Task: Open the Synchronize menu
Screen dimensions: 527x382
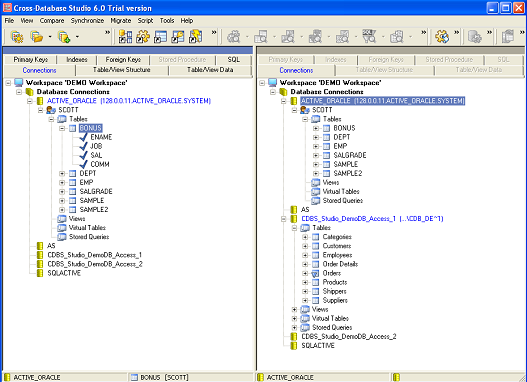Action: tap(87, 20)
